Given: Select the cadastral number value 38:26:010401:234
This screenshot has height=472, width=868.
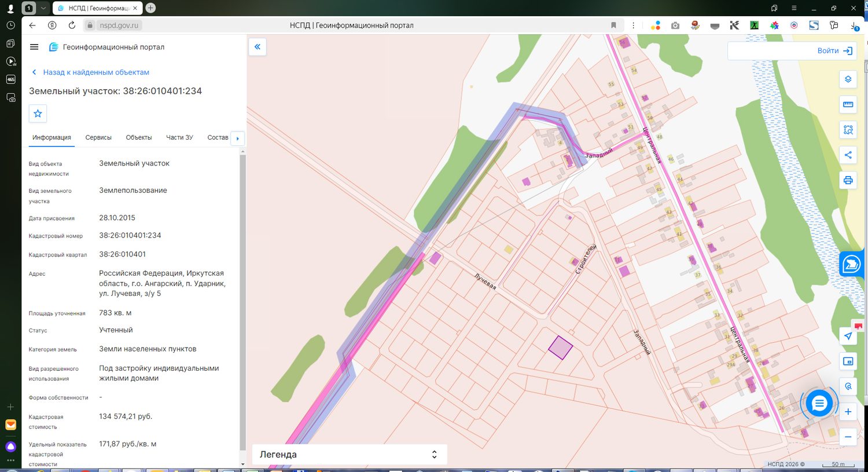Looking at the screenshot, I should click(x=130, y=236).
